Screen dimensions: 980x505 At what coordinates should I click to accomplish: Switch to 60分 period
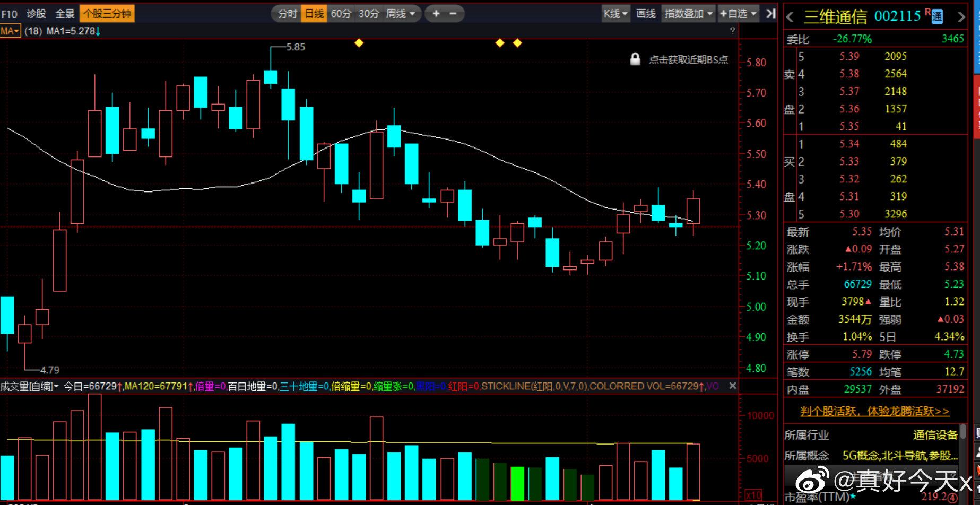click(x=341, y=14)
